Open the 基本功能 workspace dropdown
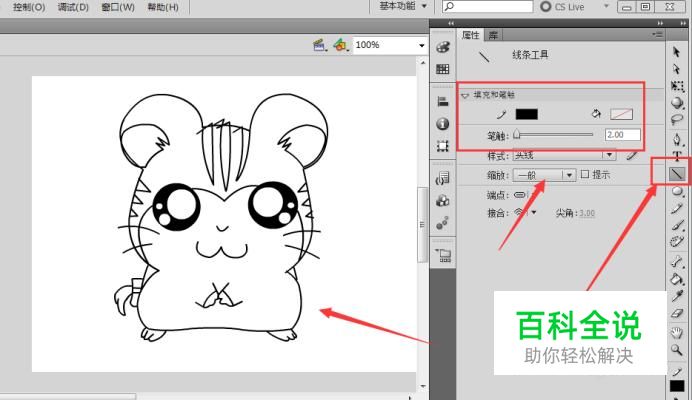 (403, 6)
